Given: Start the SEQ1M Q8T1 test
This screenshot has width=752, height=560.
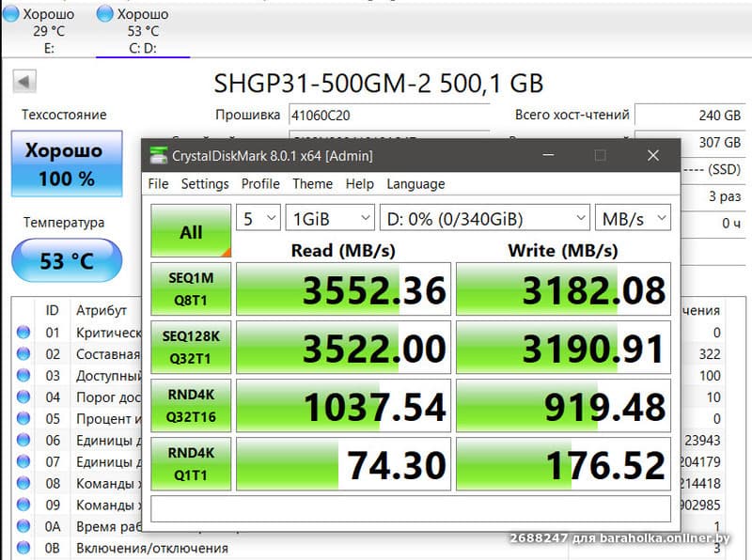Looking at the screenshot, I should coord(191,289).
